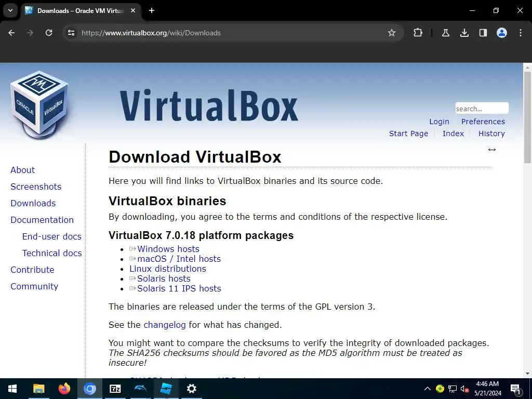The height and width of the screenshot is (399, 532).
Task: Open the blue window app on taskbar
Action: (x=166, y=389)
